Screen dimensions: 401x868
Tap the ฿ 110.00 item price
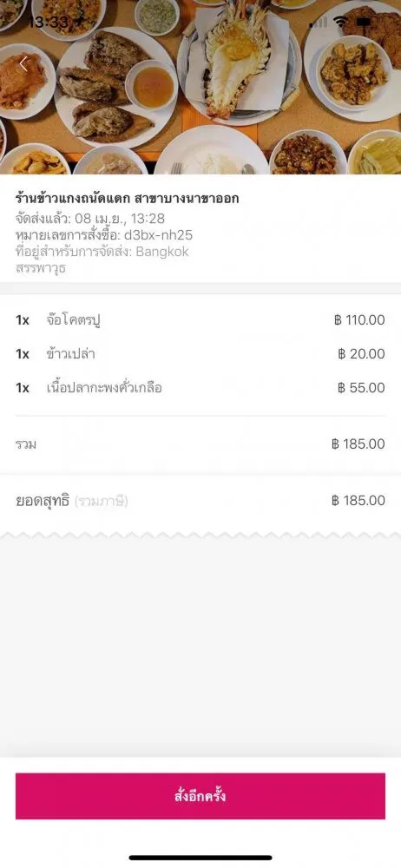click(x=359, y=320)
